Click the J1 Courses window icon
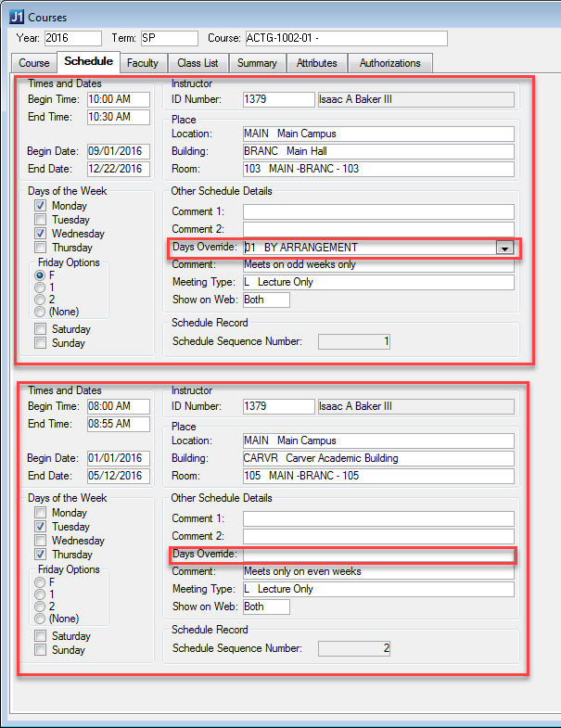This screenshot has height=728, width=561. coord(17,18)
